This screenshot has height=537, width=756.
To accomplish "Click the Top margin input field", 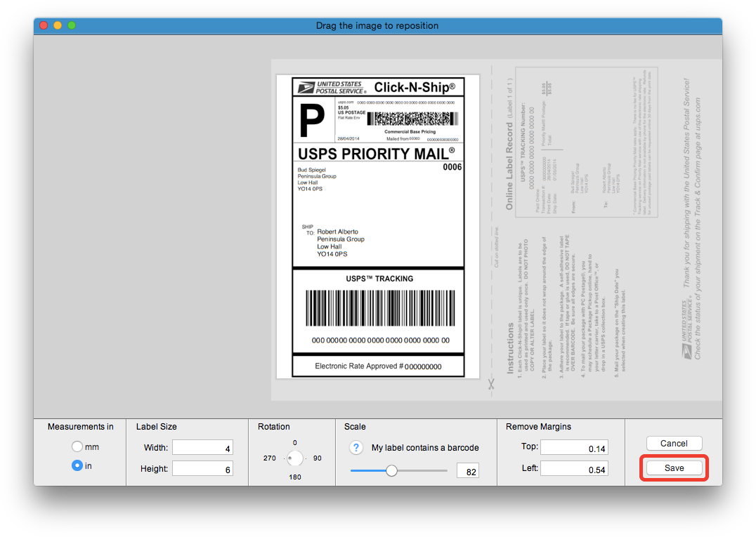I will (574, 447).
